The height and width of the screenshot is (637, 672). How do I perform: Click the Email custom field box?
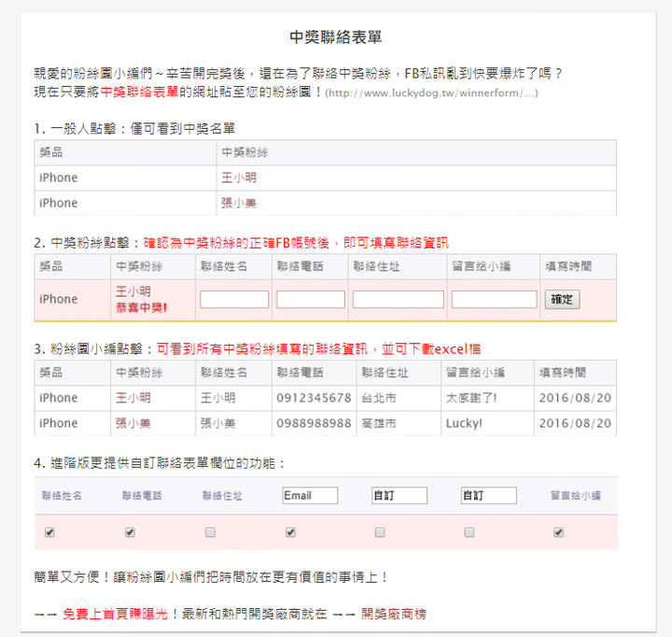(x=310, y=495)
